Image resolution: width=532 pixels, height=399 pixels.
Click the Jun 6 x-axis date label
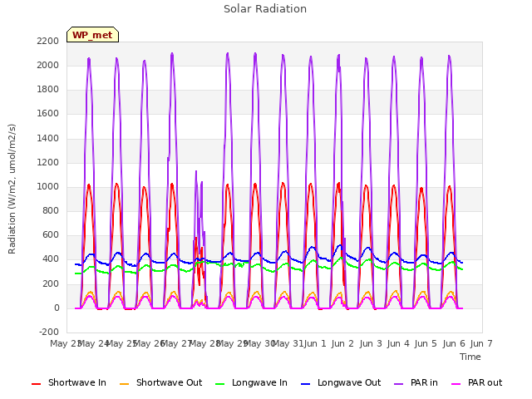[x=454, y=343]
